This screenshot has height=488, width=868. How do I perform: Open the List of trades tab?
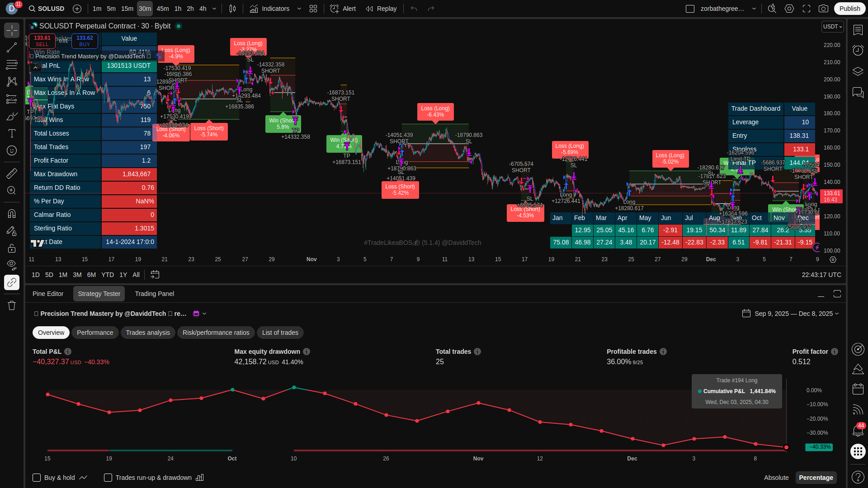pyautogui.click(x=280, y=333)
